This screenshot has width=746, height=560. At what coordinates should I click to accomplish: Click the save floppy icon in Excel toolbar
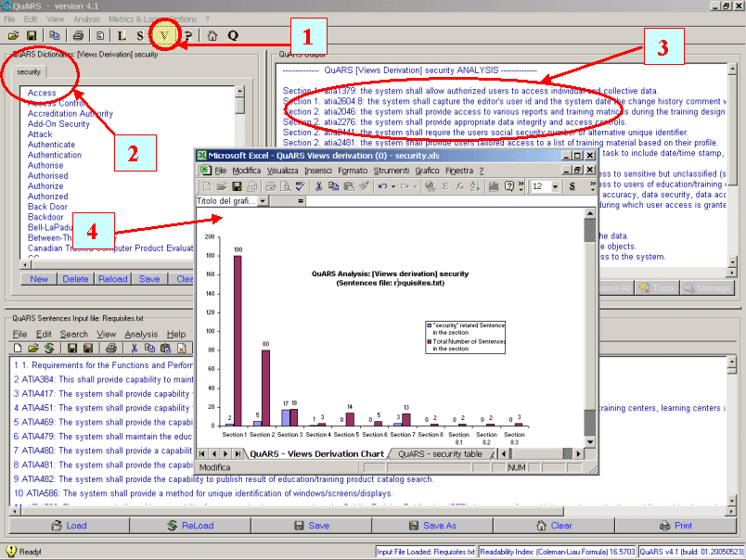(x=237, y=186)
